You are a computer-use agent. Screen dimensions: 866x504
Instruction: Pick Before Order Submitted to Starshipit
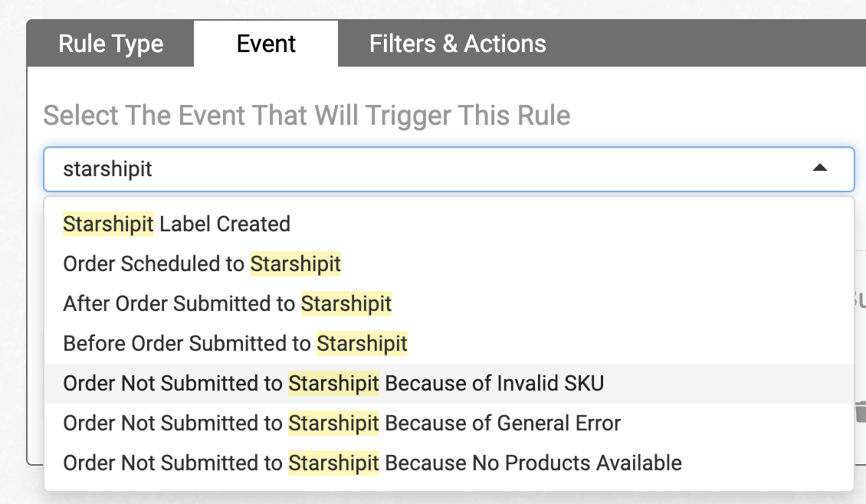(235, 344)
